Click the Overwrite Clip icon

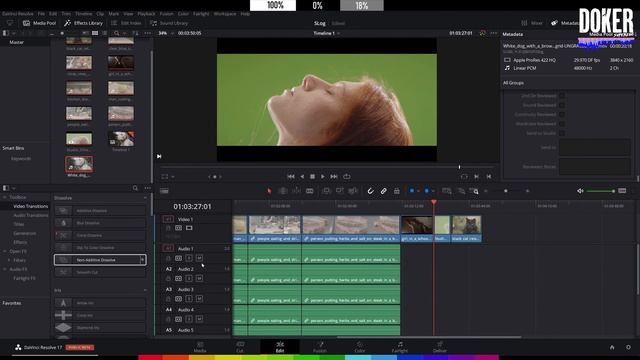pyautogui.click(x=340, y=191)
